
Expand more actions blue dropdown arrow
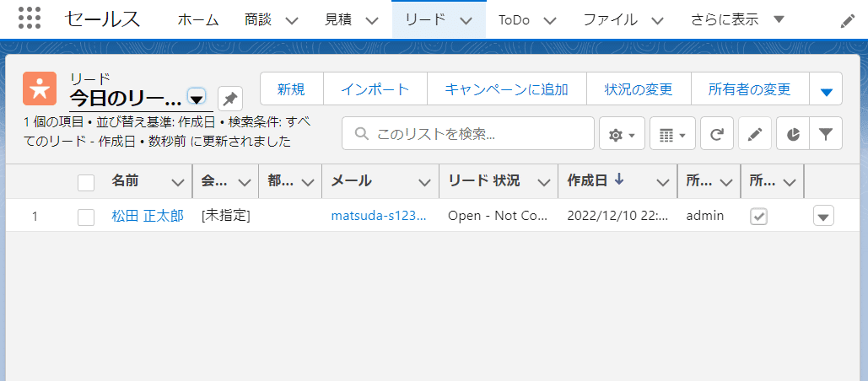pyautogui.click(x=826, y=89)
